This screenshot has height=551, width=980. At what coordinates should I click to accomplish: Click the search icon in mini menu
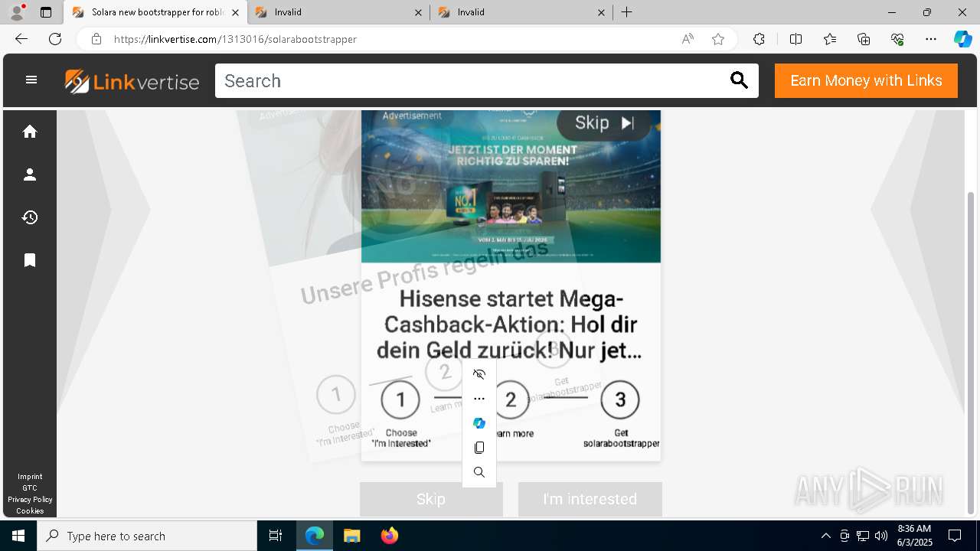click(479, 472)
